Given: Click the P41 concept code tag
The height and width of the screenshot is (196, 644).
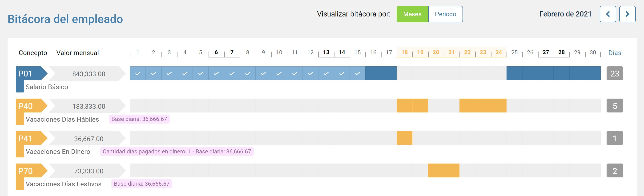Looking at the screenshot, I should click(31, 138).
